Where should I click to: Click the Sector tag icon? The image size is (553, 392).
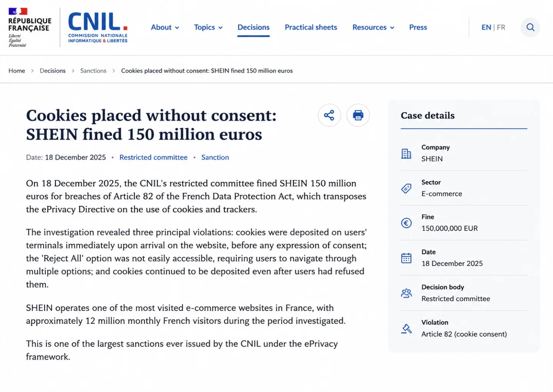tap(406, 188)
